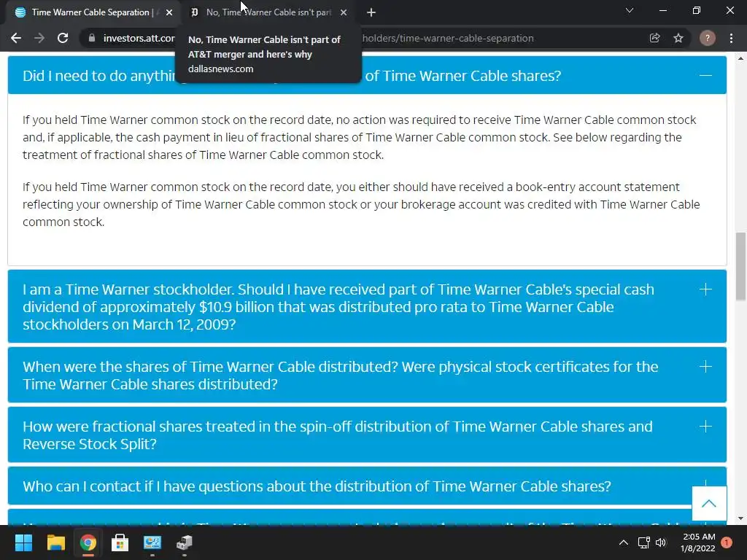Click the scrollbar up arrow
The image size is (747, 560).
(740, 58)
